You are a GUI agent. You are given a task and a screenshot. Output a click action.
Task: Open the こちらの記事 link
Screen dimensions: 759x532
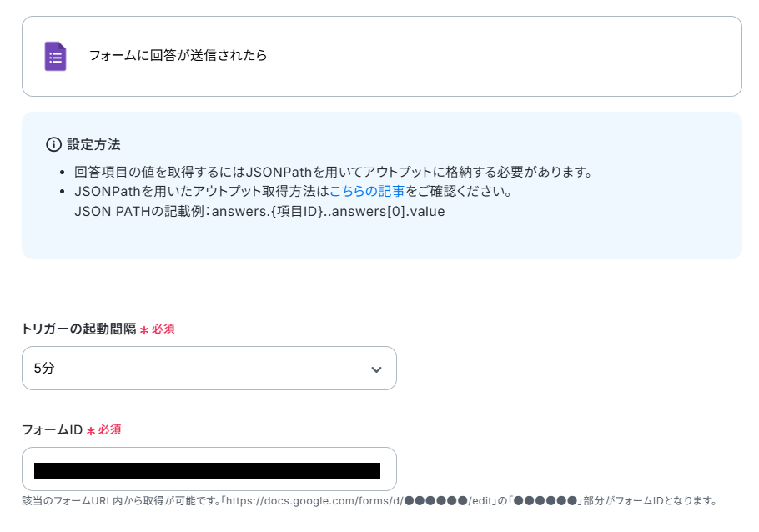click(x=367, y=191)
